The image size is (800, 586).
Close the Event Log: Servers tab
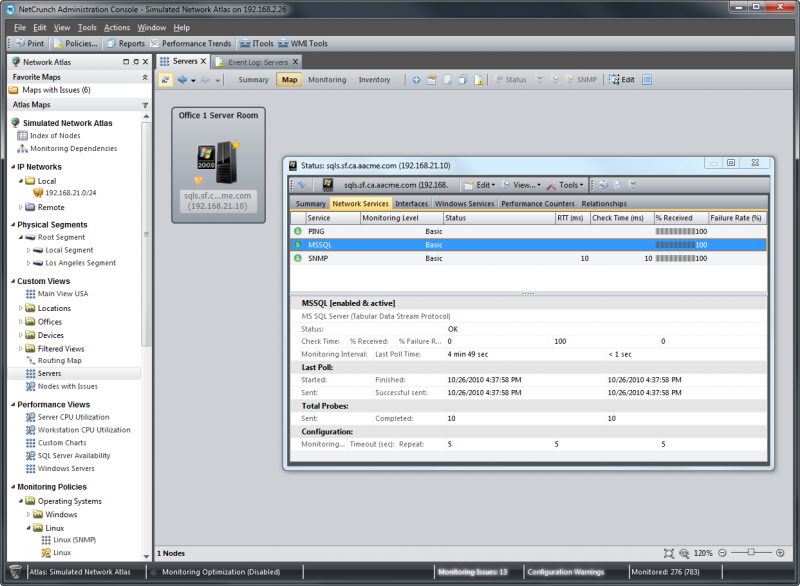295,62
